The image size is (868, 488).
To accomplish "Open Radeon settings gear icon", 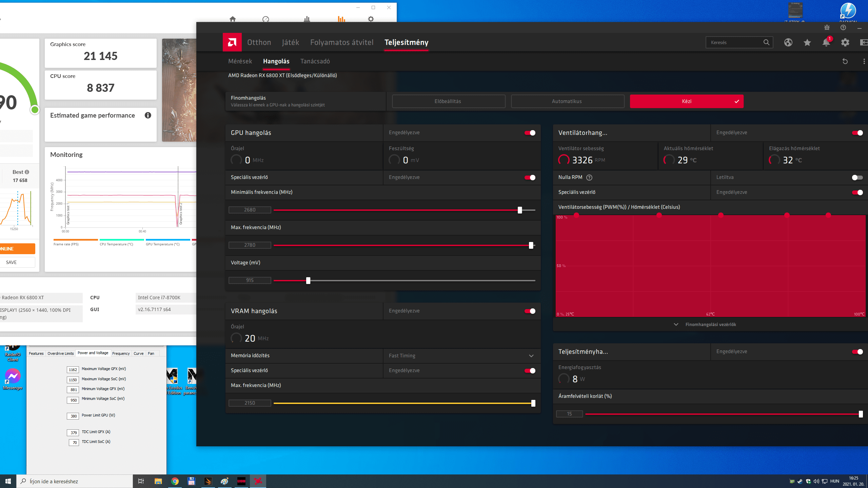I will coord(845,42).
